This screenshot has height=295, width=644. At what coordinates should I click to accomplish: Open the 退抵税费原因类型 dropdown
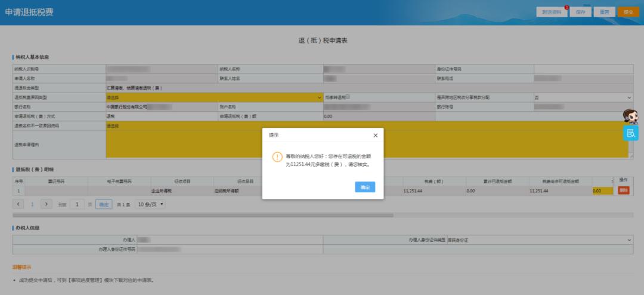215,97
